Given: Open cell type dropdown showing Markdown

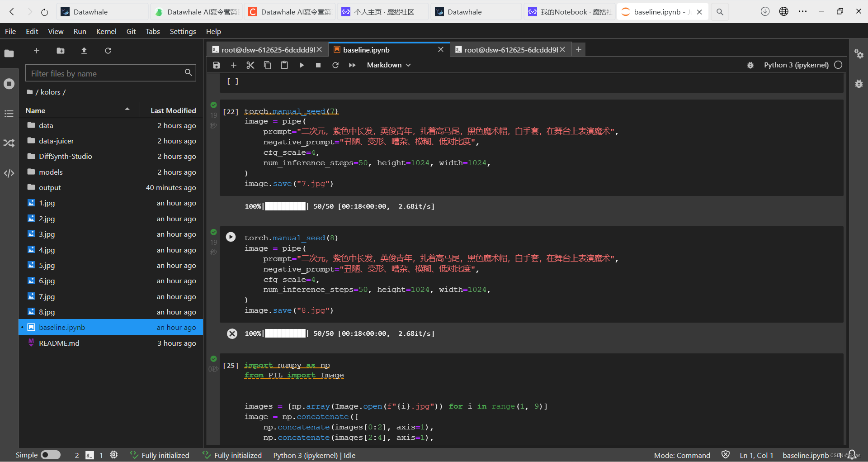Looking at the screenshot, I should click(x=389, y=65).
